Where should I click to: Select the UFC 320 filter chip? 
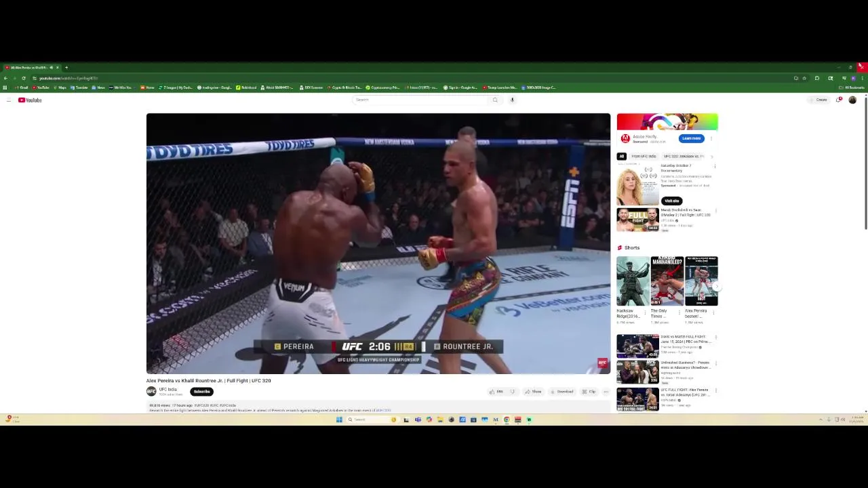(683, 157)
